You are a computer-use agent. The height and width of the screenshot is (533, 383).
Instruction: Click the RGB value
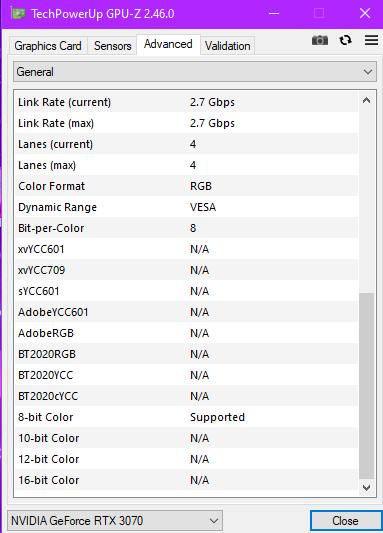coord(201,186)
